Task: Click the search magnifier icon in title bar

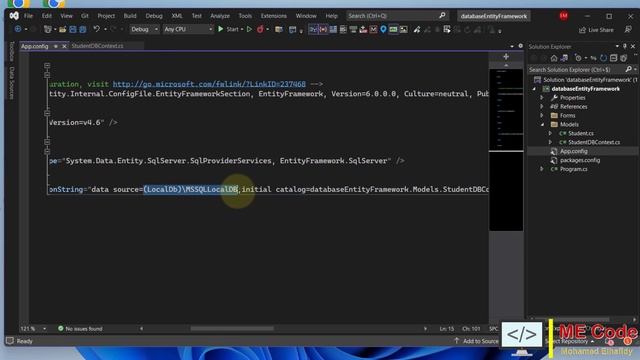Action: 442,16
